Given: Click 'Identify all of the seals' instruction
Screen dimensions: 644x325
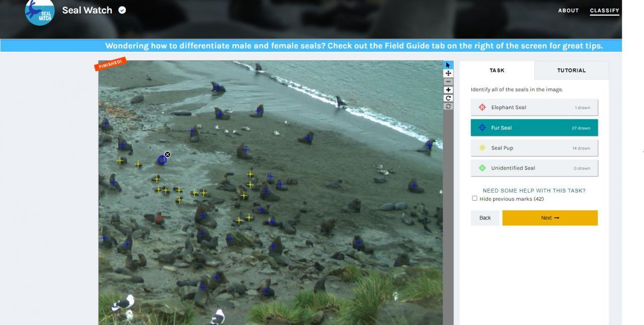Looking at the screenshot, I should pyautogui.click(x=517, y=90).
